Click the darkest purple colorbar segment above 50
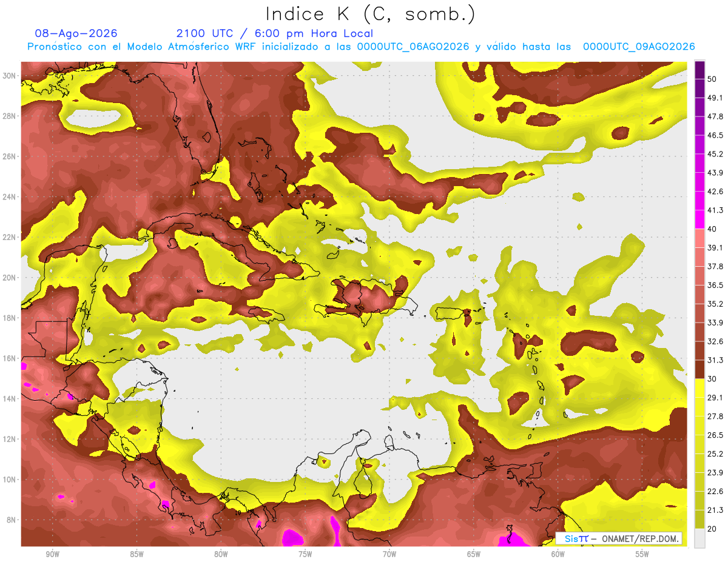Image resolution: width=728 pixels, height=562 pixels. click(699, 70)
